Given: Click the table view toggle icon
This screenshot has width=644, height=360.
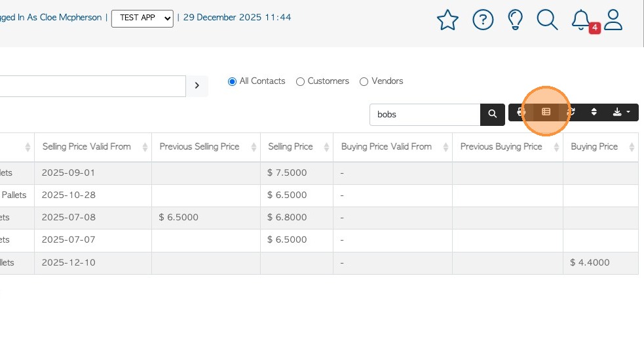Looking at the screenshot, I should (546, 112).
